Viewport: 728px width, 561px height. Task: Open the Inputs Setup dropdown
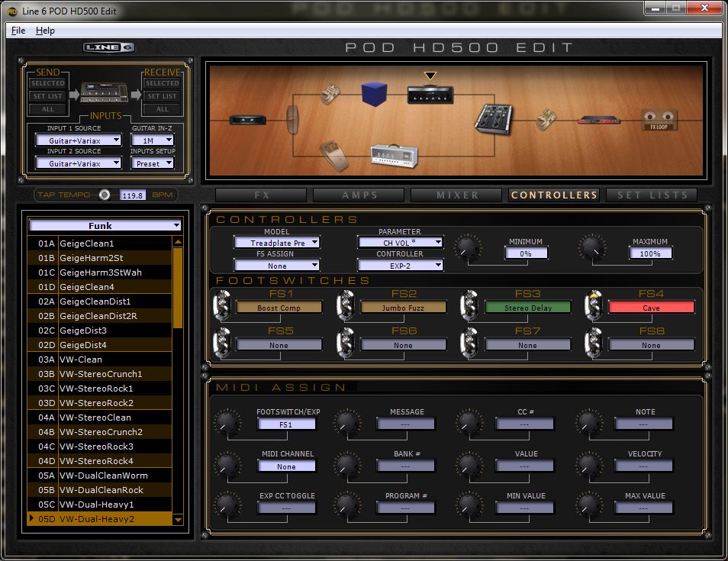[x=153, y=163]
